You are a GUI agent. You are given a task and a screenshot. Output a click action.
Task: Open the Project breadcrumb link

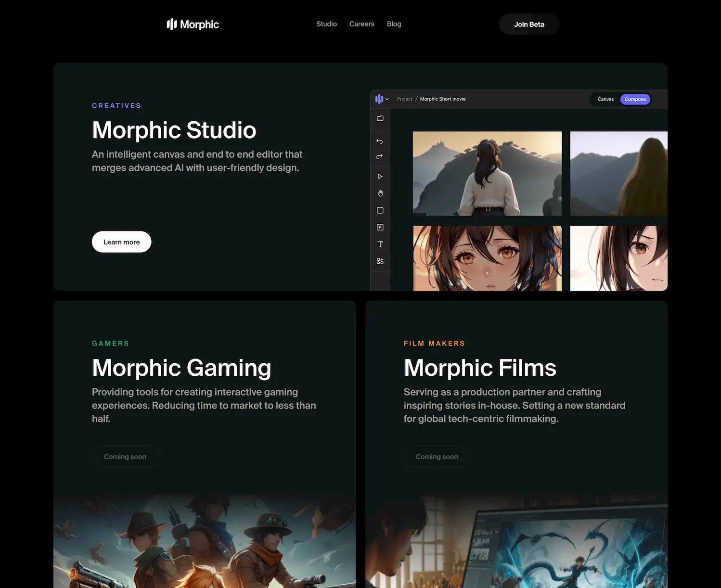pyautogui.click(x=404, y=99)
